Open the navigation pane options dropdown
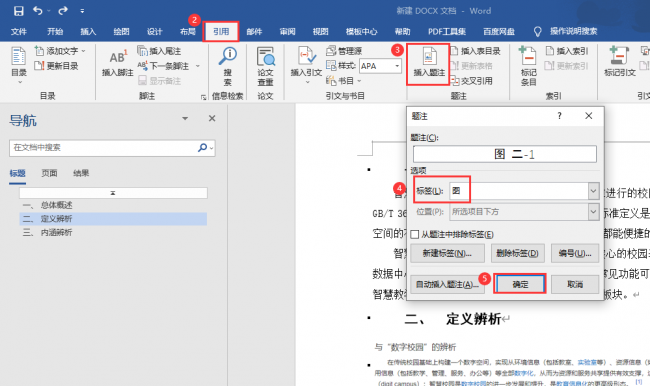This screenshot has width=650, height=386. pyautogui.click(x=185, y=119)
